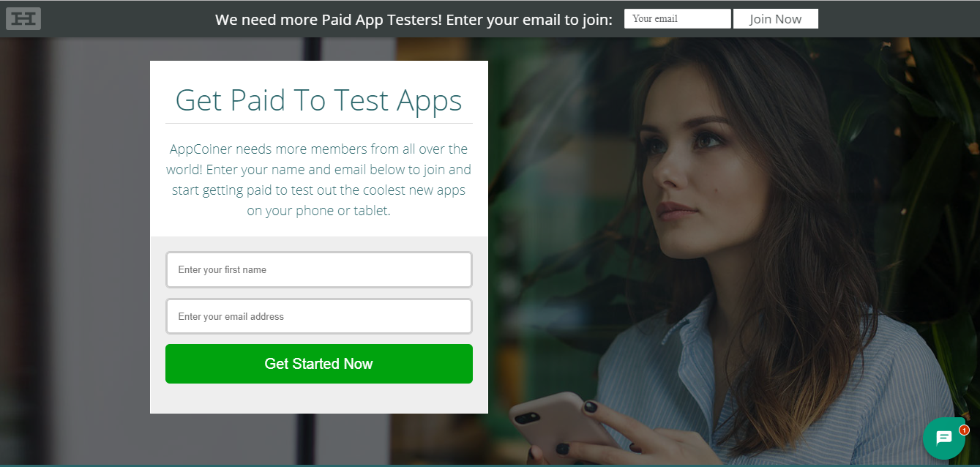Image resolution: width=980 pixels, height=467 pixels.
Task: Focus the 'Your email' field in top bar
Action: (678, 19)
